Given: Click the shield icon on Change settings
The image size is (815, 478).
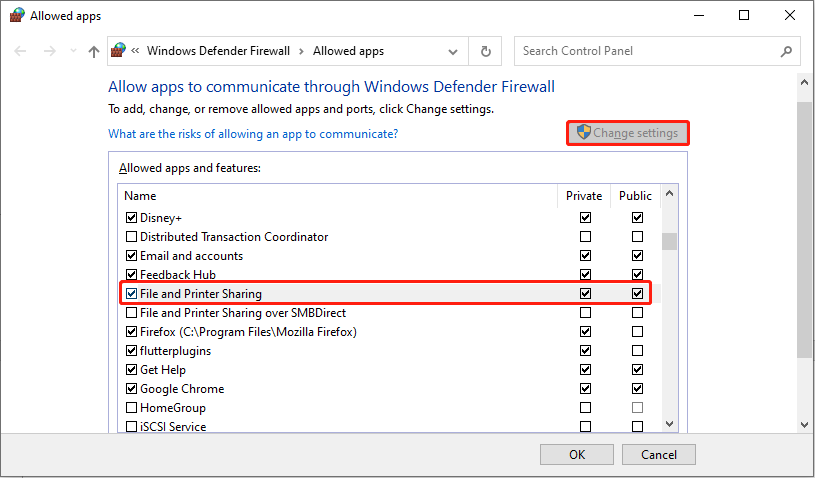Looking at the screenshot, I should [x=584, y=133].
